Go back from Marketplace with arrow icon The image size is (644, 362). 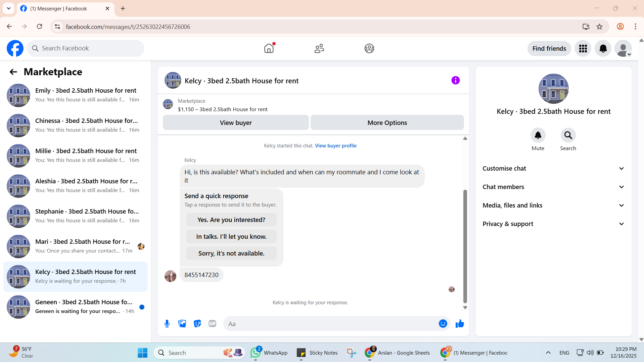click(x=13, y=72)
